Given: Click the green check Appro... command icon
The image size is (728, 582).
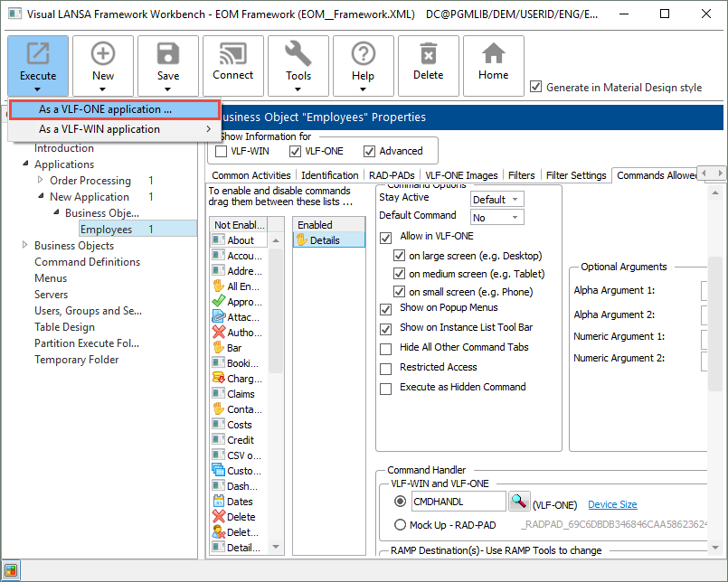Looking at the screenshot, I should 218,302.
